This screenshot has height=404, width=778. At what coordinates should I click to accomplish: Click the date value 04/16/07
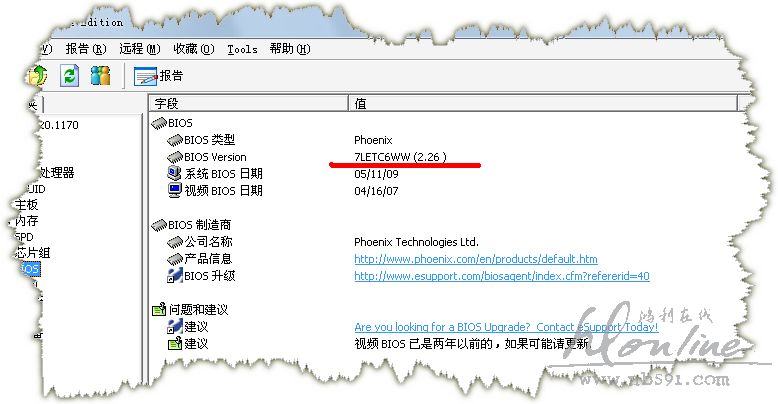(x=376, y=191)
